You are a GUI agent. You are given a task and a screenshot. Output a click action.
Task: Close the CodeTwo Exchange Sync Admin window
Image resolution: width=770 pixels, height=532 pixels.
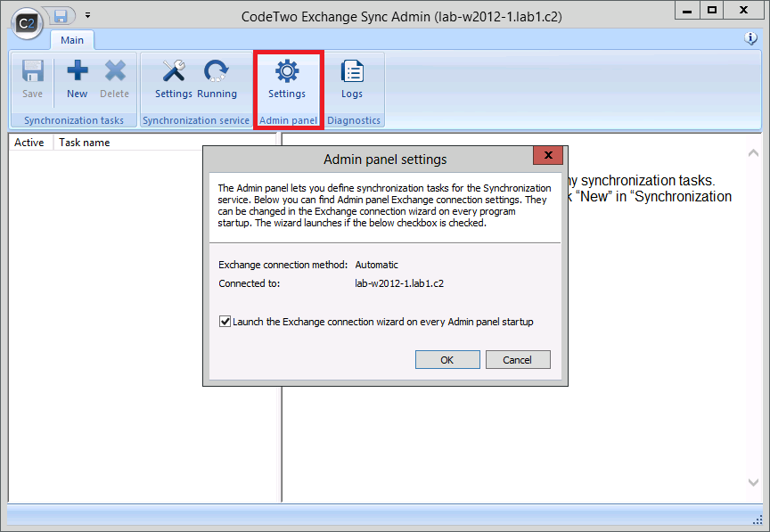click(x=743, y=11)
